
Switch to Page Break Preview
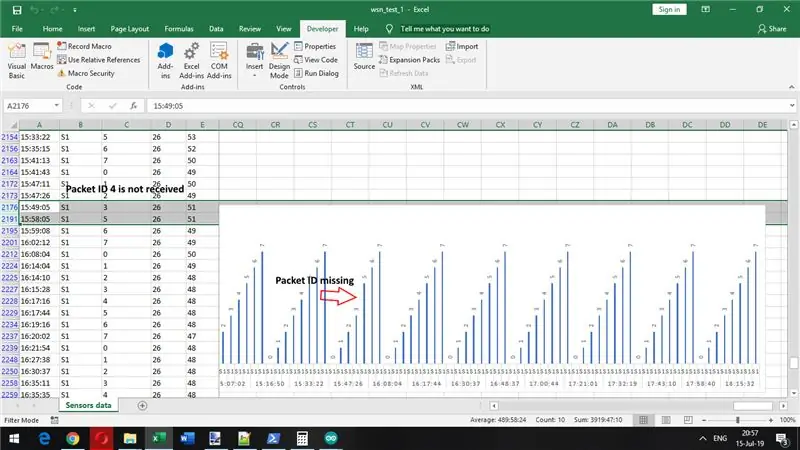[x=688, y=420]
